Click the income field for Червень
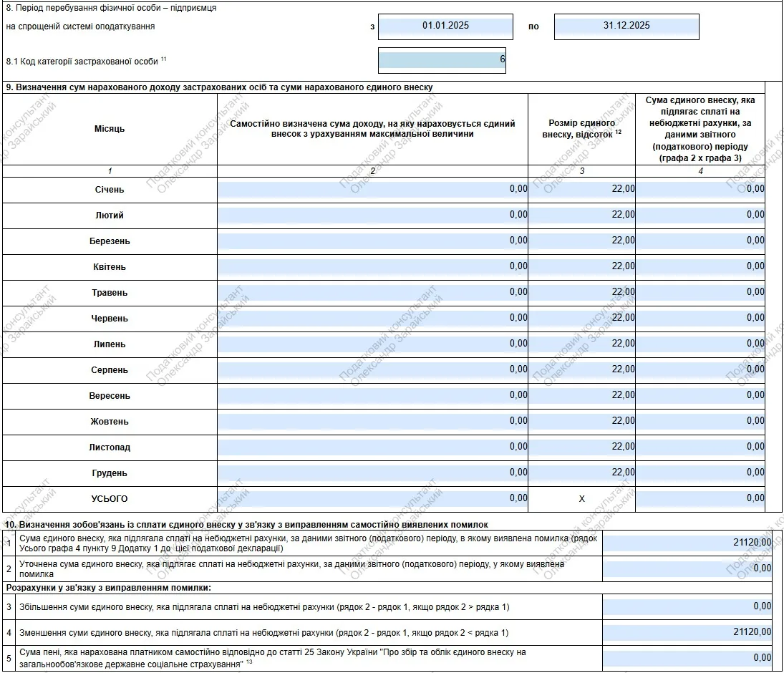The height and width of the screenshot is (673, 784). tap(372, 319)
